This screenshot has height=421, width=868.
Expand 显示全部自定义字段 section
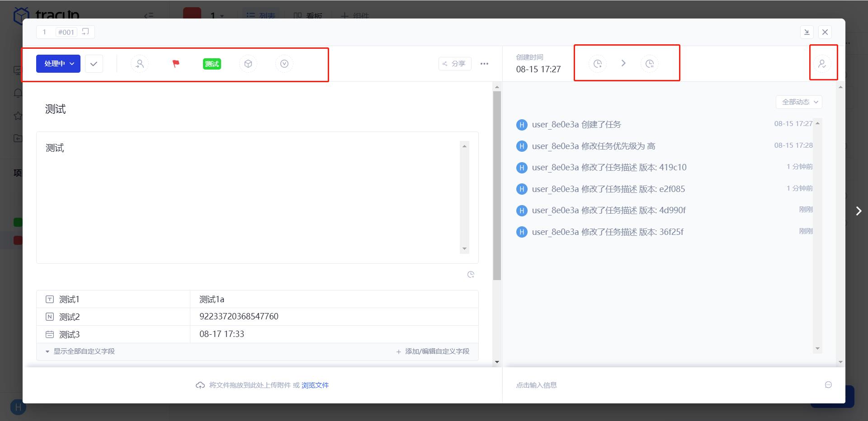pyautogui.click(x=80, y=351)
